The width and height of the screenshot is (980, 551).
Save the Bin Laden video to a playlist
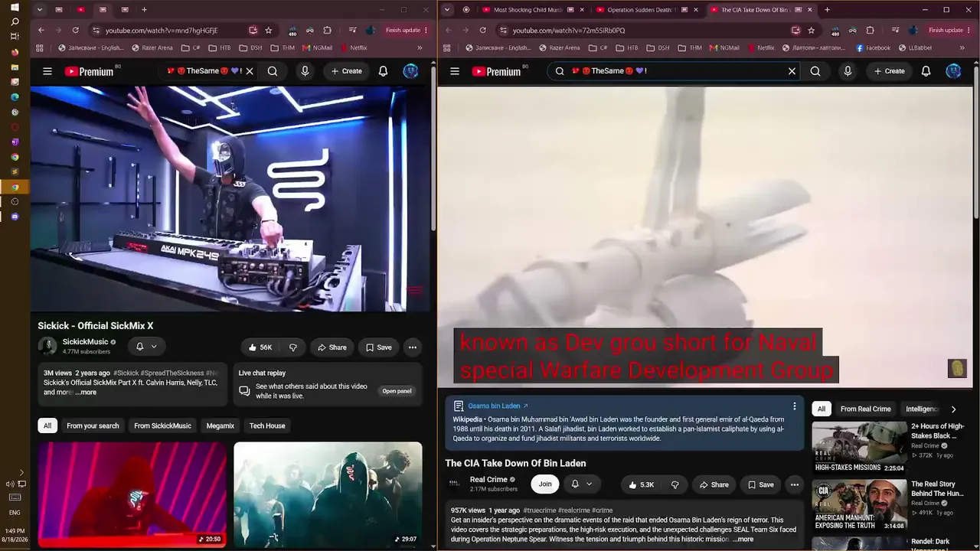coord(760,484)
